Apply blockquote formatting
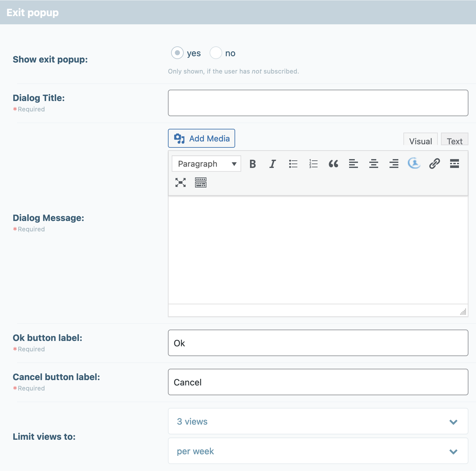This screenshot has width=476, height=471. coord(333,164)
